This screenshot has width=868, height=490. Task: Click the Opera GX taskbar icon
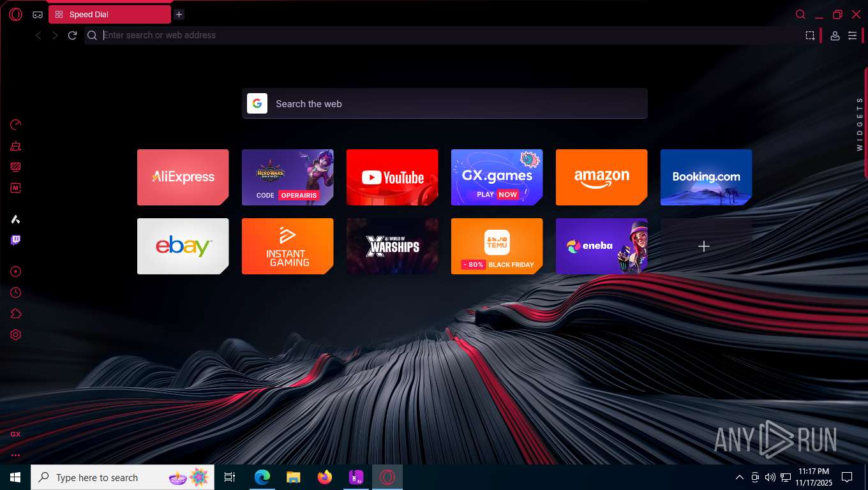387,477
